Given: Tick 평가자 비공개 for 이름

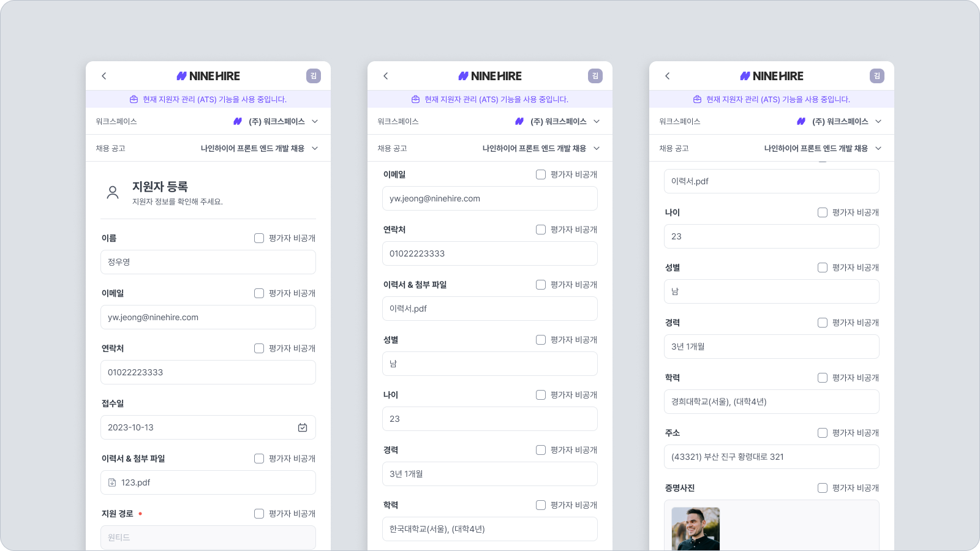Looking at the screenshot, I should click(x=259, y=238).
